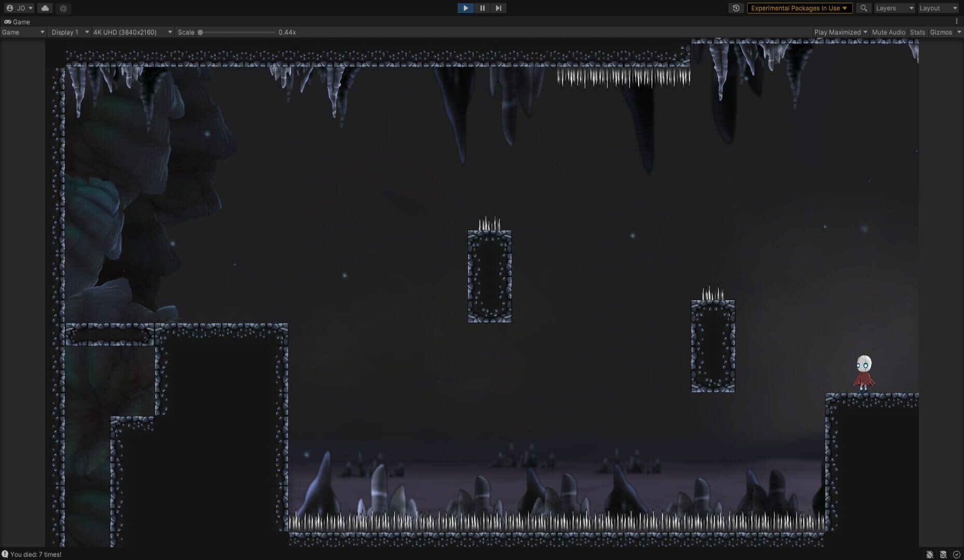
Task: Click the debug mode bug icon
Action: pos(930,554)
